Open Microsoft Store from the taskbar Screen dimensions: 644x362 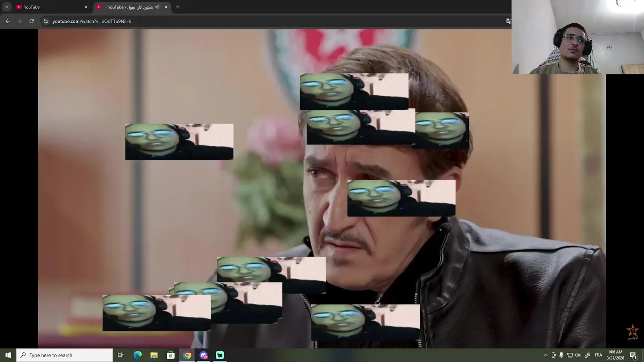[171, 355]
